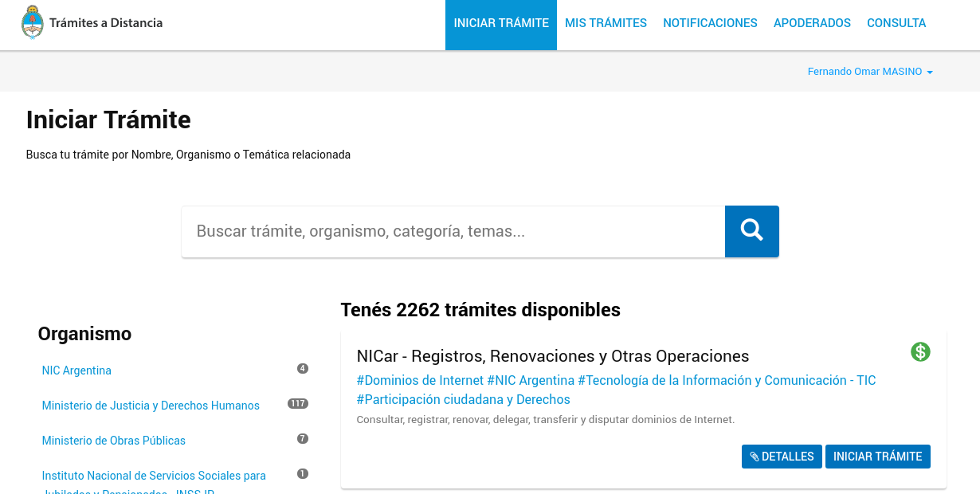Click the 117 count badge next to Justicia
980x494 pixels.
[x=297, y=403]
